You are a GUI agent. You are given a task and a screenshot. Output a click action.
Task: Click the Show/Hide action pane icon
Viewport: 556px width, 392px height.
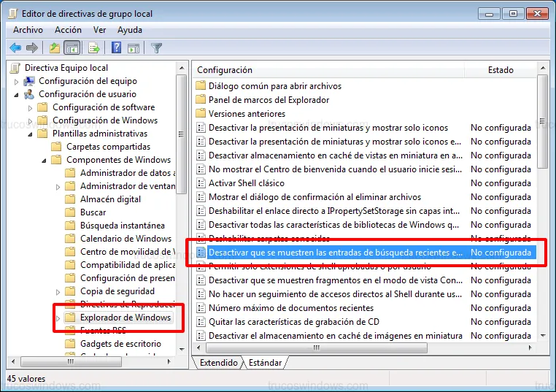(x=134, y=48)
